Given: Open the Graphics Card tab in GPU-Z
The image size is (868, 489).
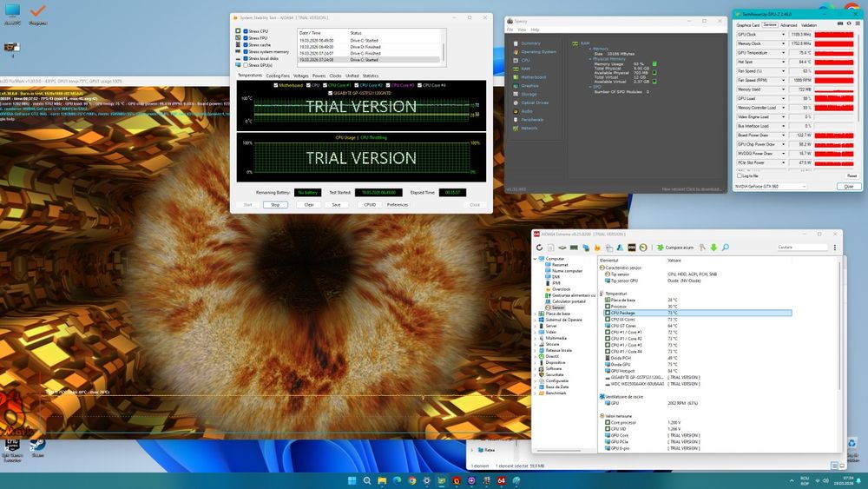Looking at the screenshot, I should click(x=748, y=25).
